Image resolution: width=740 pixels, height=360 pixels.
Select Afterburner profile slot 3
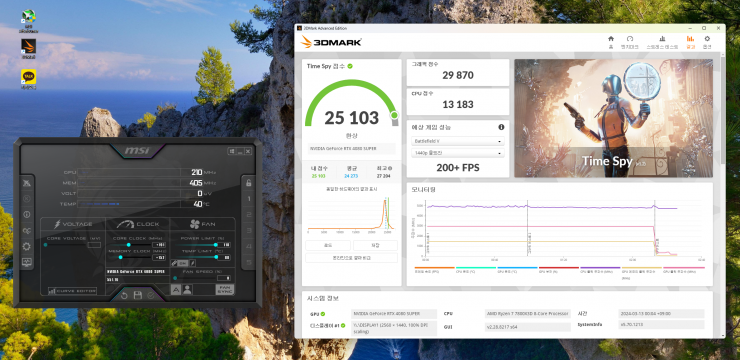[248, 230]
